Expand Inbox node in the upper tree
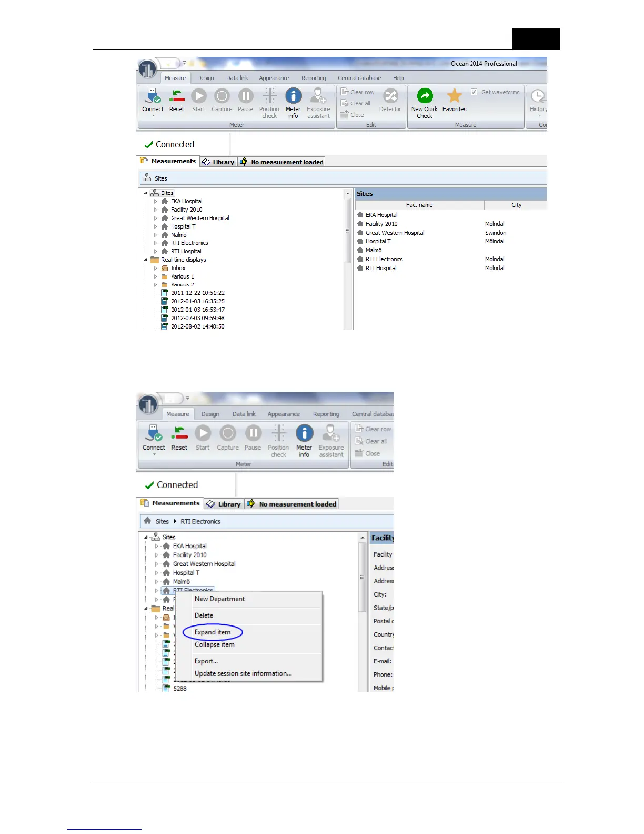Image resolution: width=644 pixels, height=834 pixels. [155, 269]
